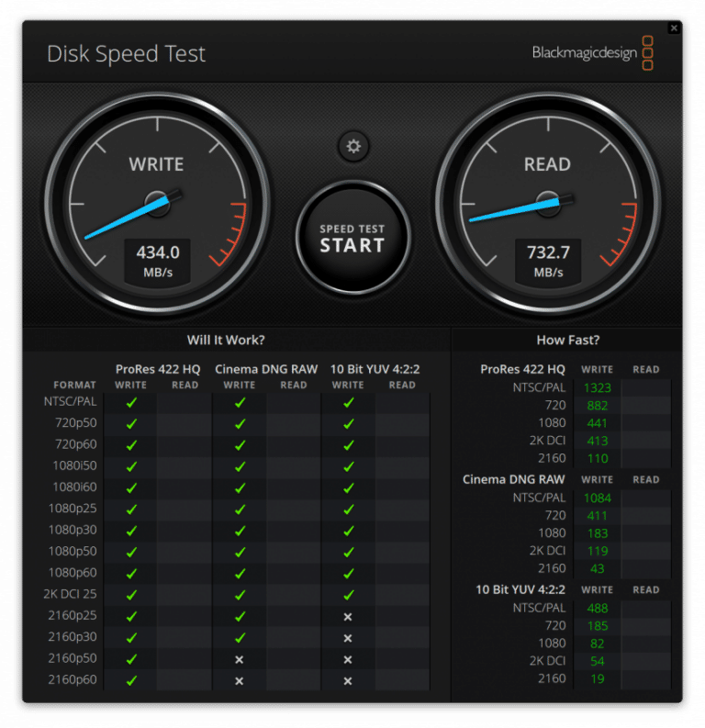The image size is (705, 728).
Task: Click the 488 write value
Action: click(597, 609)
